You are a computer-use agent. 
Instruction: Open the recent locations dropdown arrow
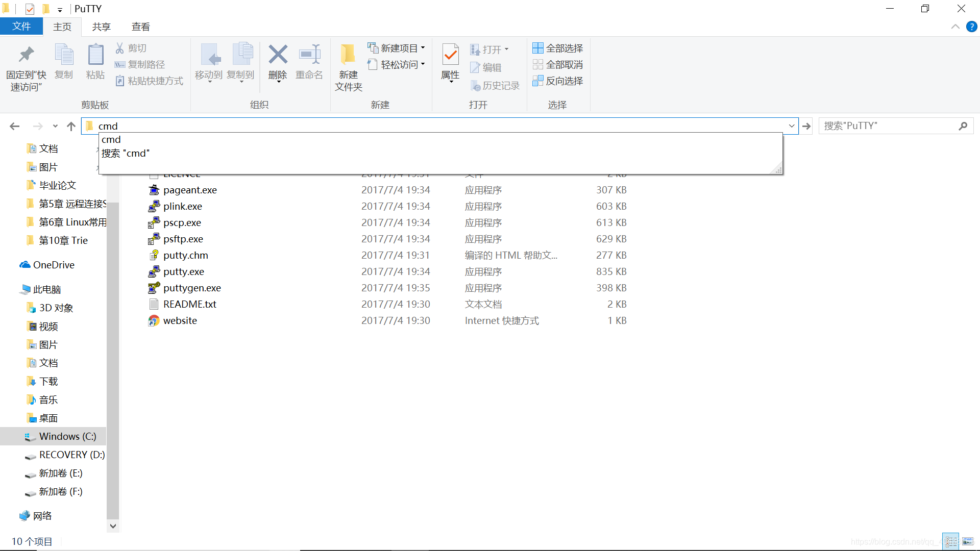pos(55,126)
